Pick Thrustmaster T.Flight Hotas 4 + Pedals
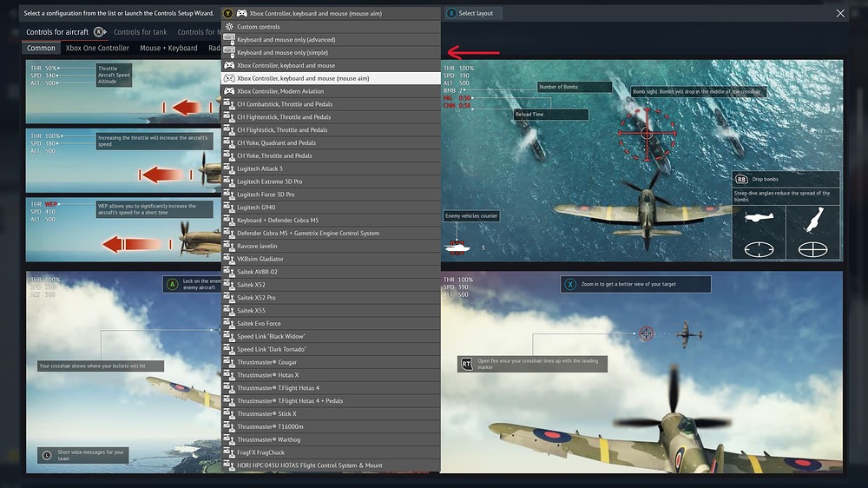Image resolution: width=868 pixels, height=488 pixels. point(331,400)
